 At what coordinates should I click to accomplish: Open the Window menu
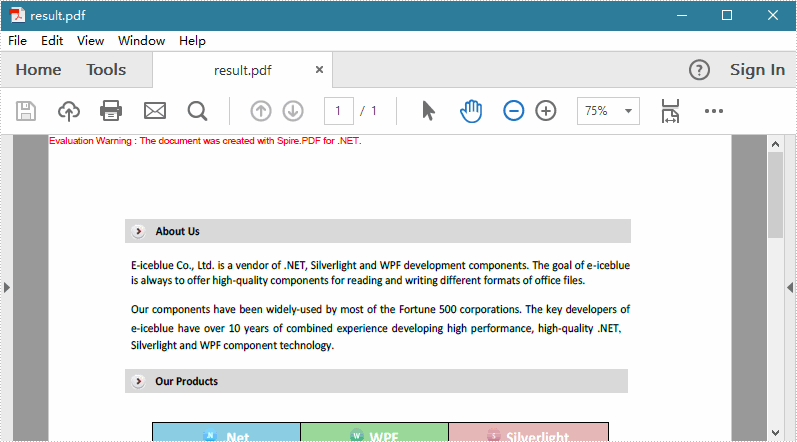pos(141,41)
